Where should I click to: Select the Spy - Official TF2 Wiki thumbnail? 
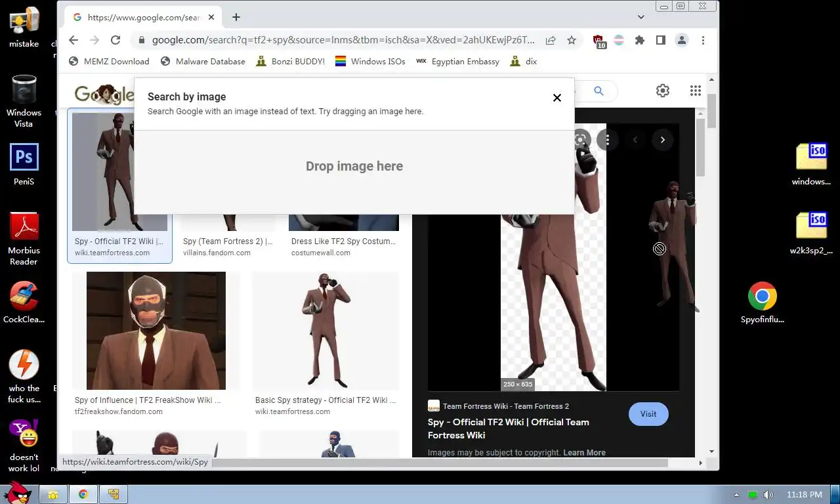[119, 172]
